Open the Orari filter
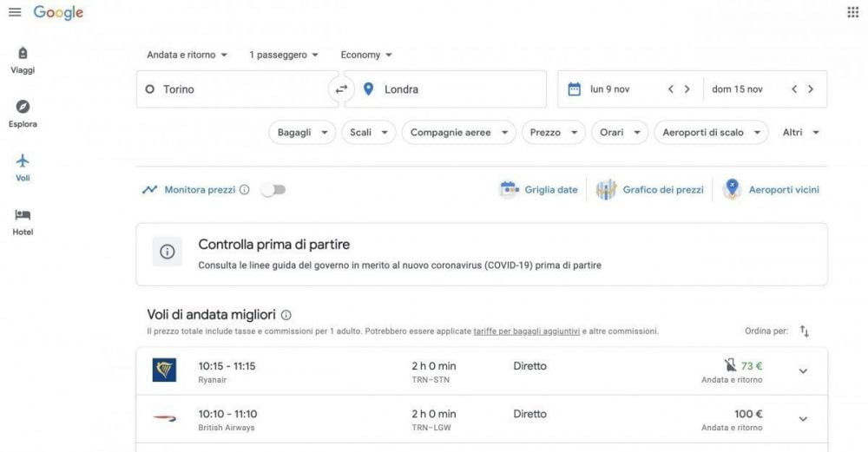868x452 pixels. [x=620, y=133]
